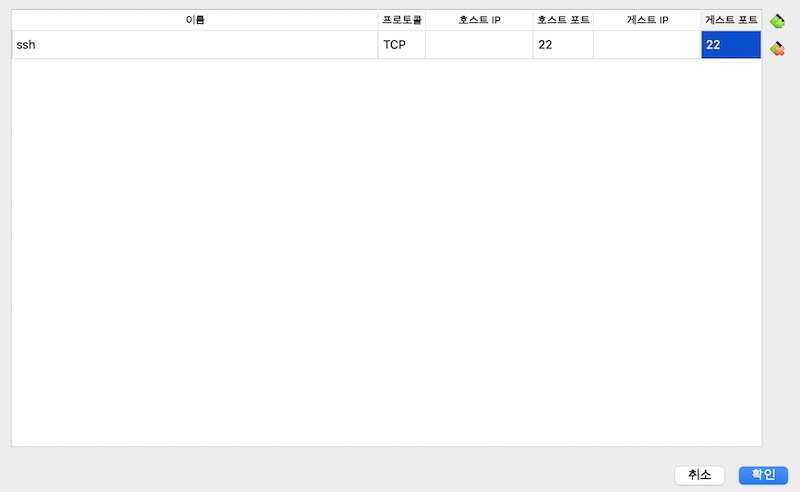The height and width of the screenshot is (492, 800).
Task: Select highlighted guest port 22 cell
Action: 731,44
